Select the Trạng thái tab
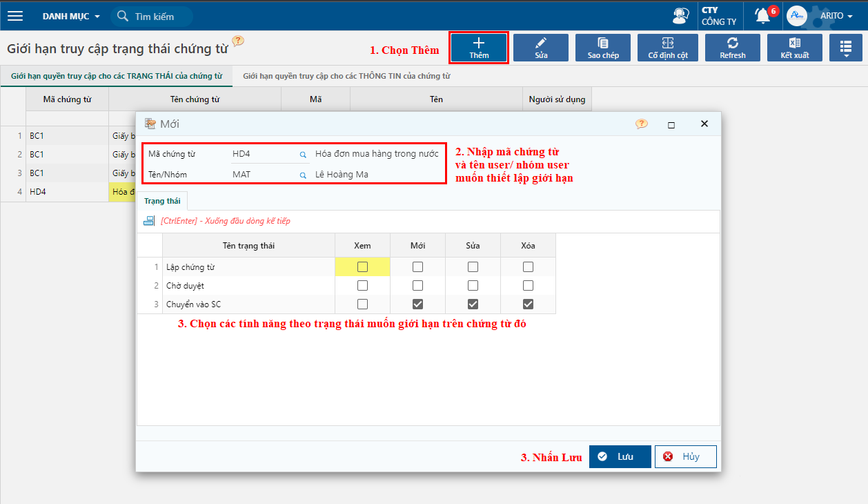The width and height of the screenshot is (868, 504). (x=162, y=201)
